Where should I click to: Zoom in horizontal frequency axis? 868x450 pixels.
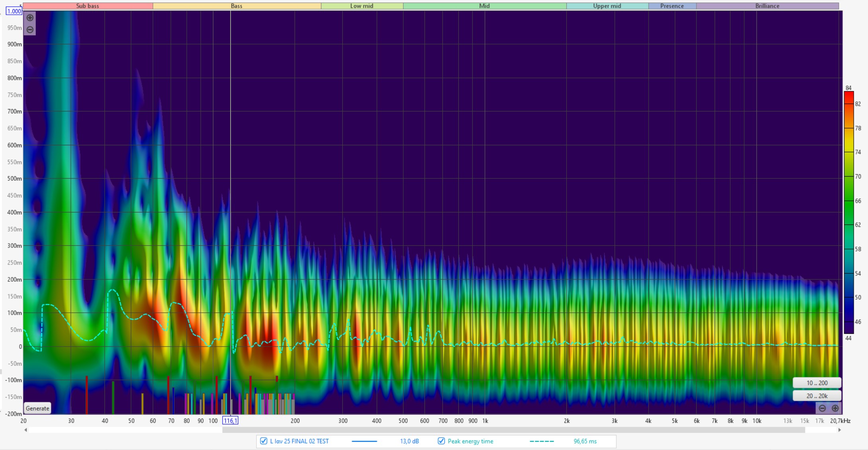(x=835, y=408)
